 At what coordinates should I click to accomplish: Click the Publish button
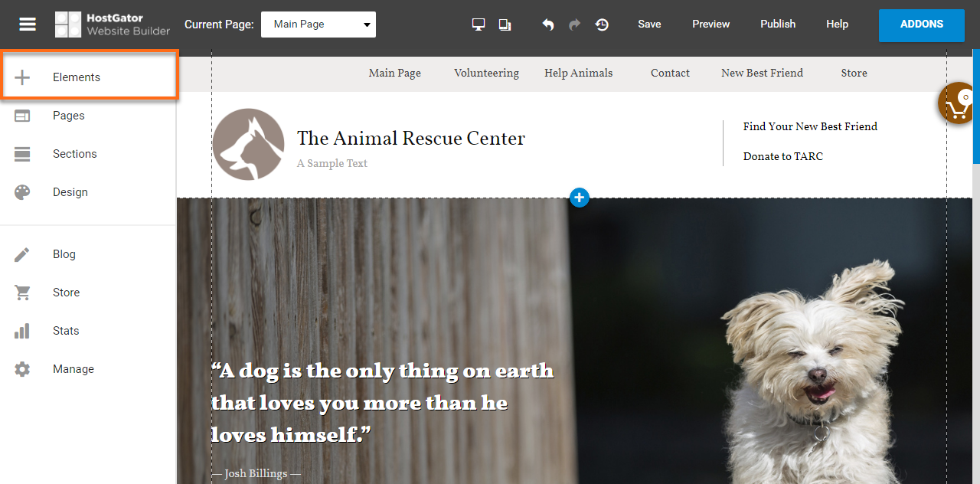coord(778,25)
